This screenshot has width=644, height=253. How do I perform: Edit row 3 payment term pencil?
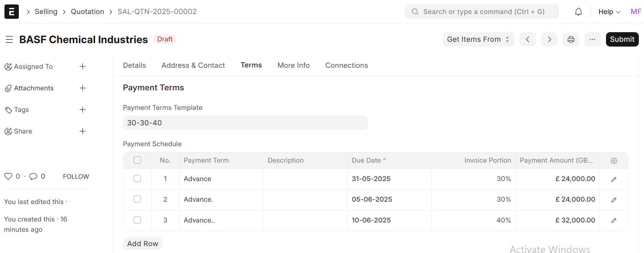click(x=613, y=220)
